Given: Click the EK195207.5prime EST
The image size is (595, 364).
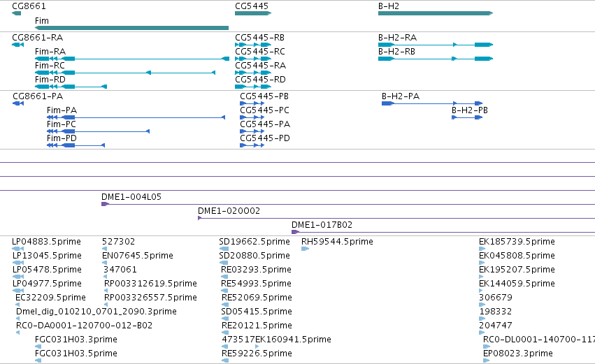Looking at the screenshot, I should coord(481,277).
